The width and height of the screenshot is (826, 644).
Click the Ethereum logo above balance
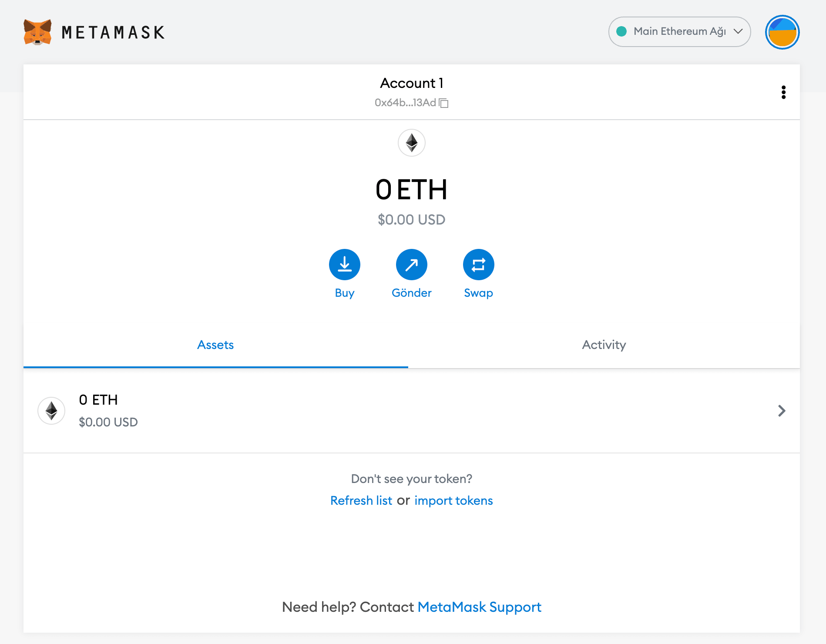pyautogui.click(x=411, y=143)
